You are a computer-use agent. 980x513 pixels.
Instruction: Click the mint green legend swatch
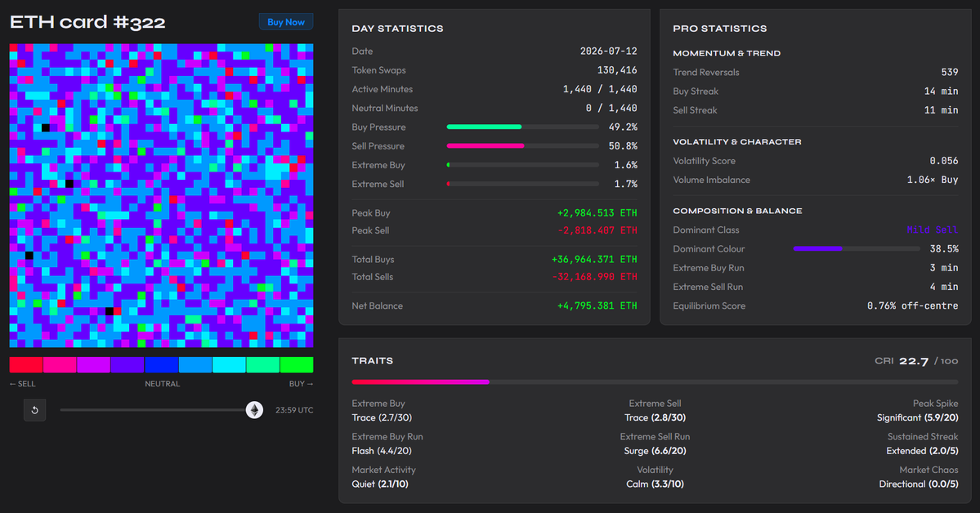point(263,365)
